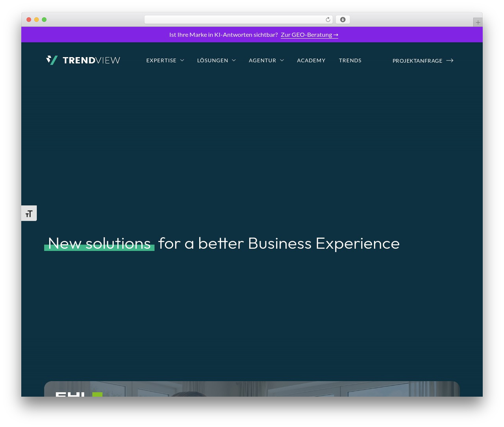The height and width of the screenshot is (427, 504).
Task: Open a new browser tab with plus
Action: (x=478, y=22)
